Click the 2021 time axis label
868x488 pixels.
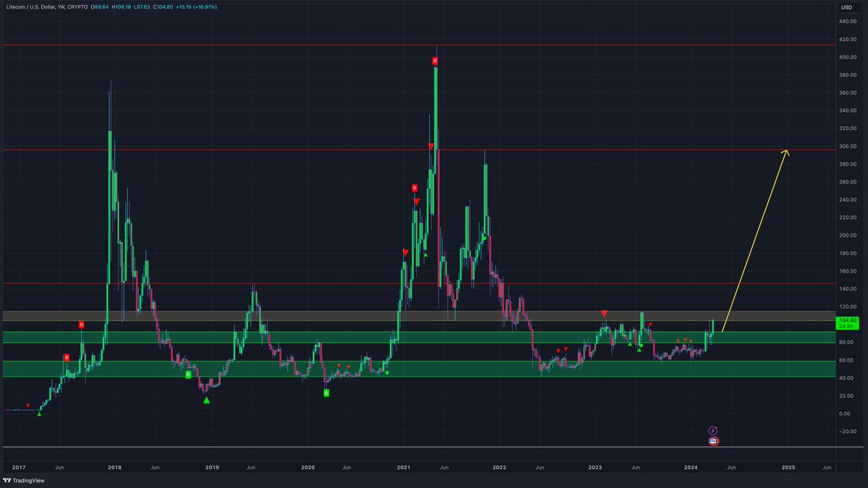coord(404,468)
